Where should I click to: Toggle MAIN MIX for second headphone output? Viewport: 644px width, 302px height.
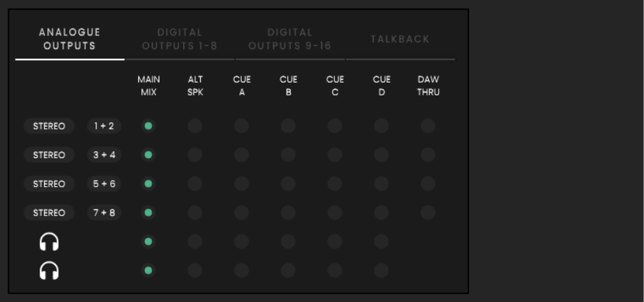pos(148,271)
